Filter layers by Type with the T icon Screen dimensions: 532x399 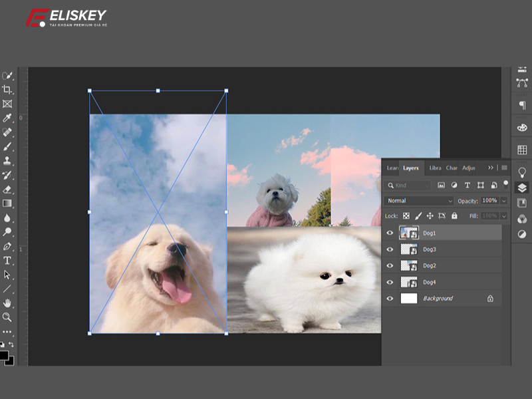467,185
